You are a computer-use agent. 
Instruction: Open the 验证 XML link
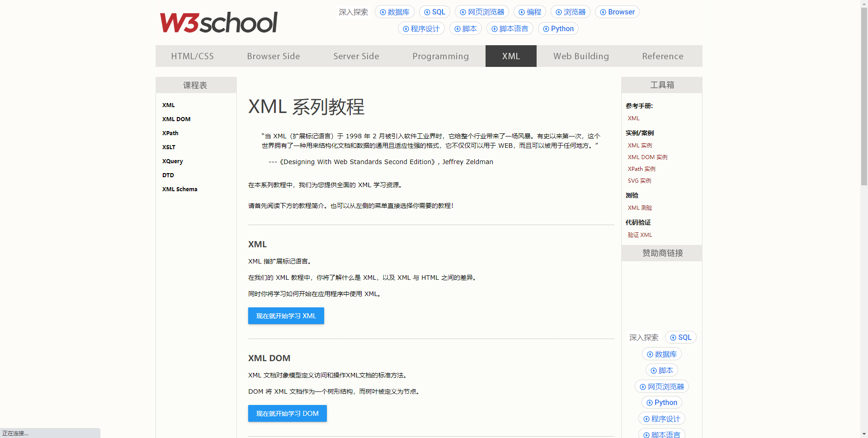point(640,235)
